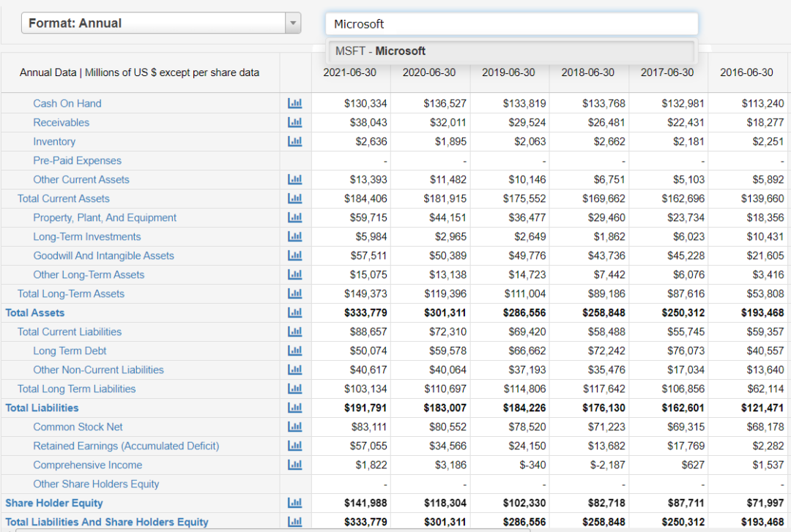Open the Total Current Liabilities link
Viewport: 791px width, 532px height.
click(70, 331)
